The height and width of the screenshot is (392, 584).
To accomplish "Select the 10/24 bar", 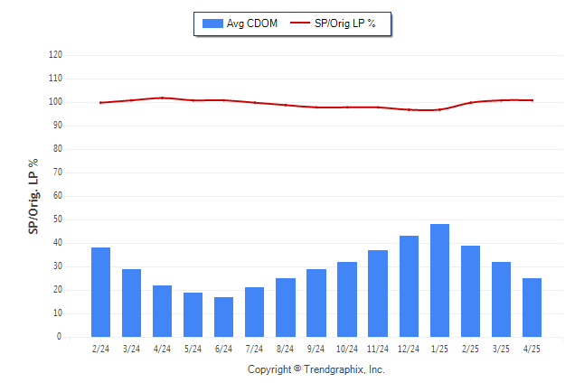I will [x=347, y=299].
